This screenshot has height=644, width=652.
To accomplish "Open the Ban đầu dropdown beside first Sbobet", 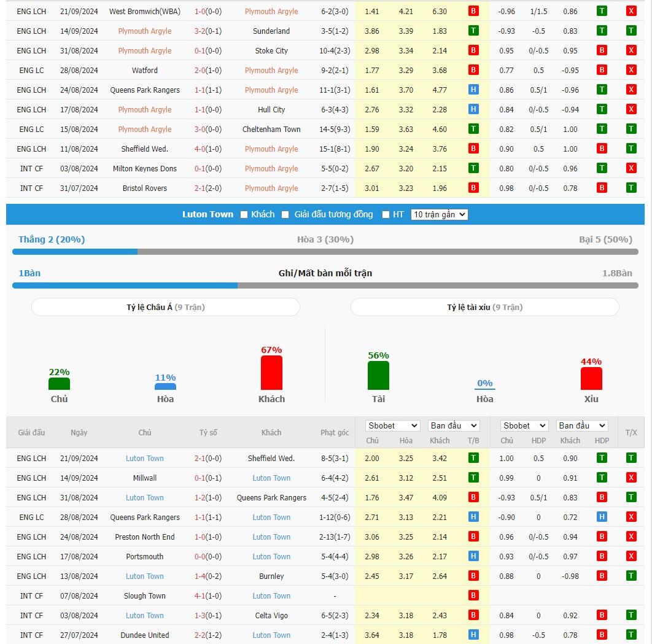I will [x=454, y=425].
